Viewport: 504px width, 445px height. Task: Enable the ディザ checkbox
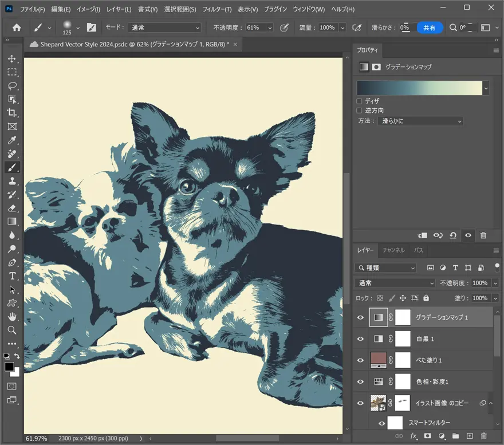click(x=360, y=101)
